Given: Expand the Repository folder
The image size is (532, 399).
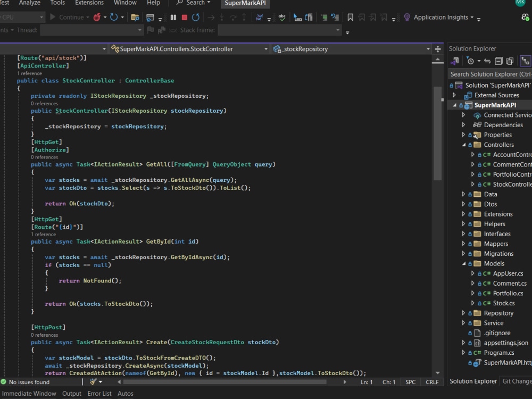Looking at the screenshot, I should point(463,313).
